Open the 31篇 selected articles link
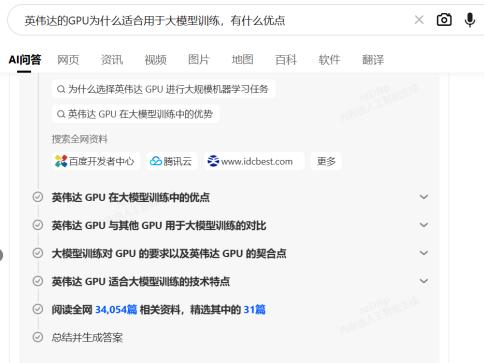Image resolution: width=485 pixels, height=363 pixels. point(254,309)
